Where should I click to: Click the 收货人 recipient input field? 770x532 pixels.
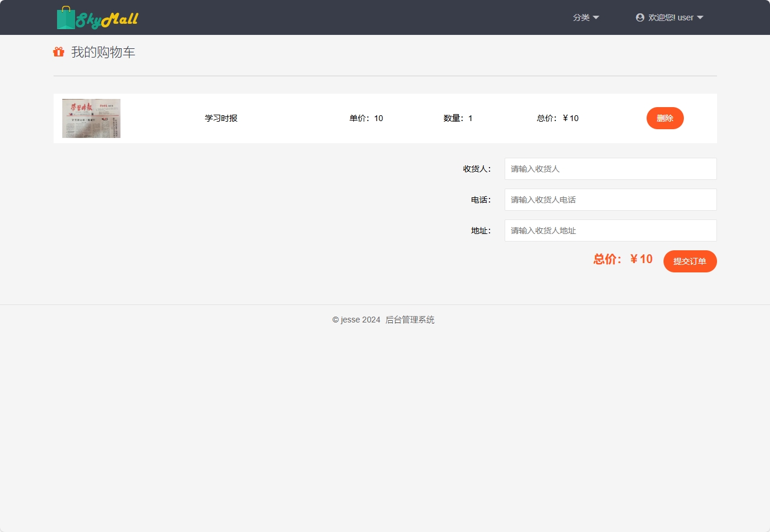click(610, 169)
